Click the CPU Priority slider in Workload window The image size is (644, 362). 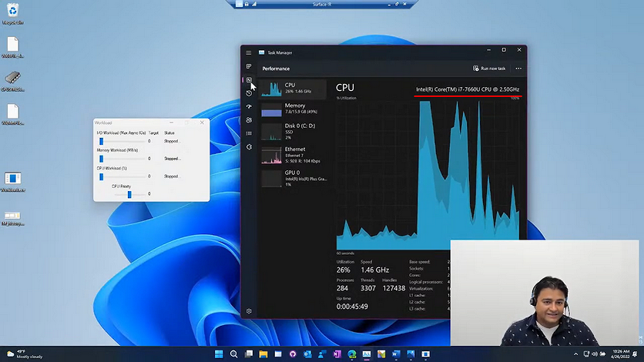(x=129, y=194)
